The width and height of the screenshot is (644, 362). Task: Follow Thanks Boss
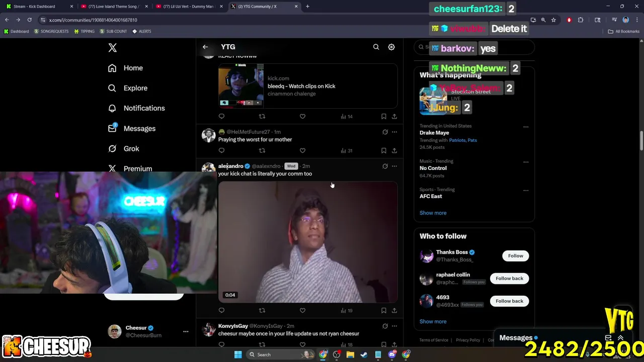click(x=515, y=256)
